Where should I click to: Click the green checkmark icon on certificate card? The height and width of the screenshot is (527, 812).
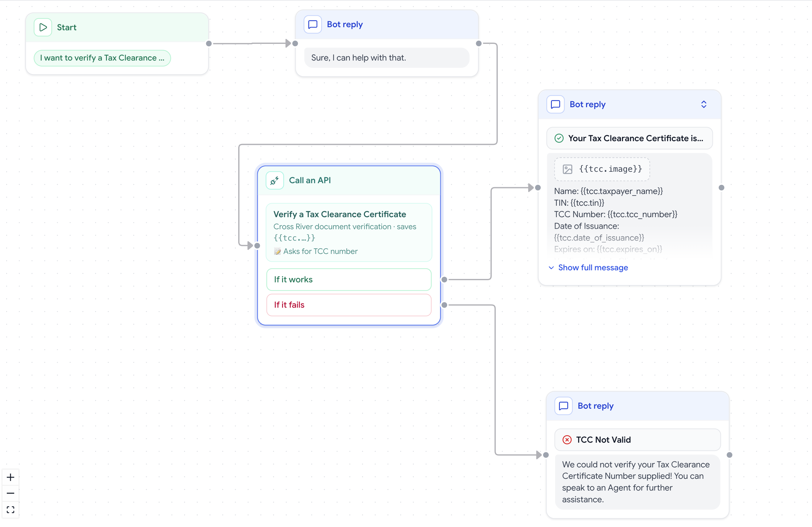(x=559, y=138)
